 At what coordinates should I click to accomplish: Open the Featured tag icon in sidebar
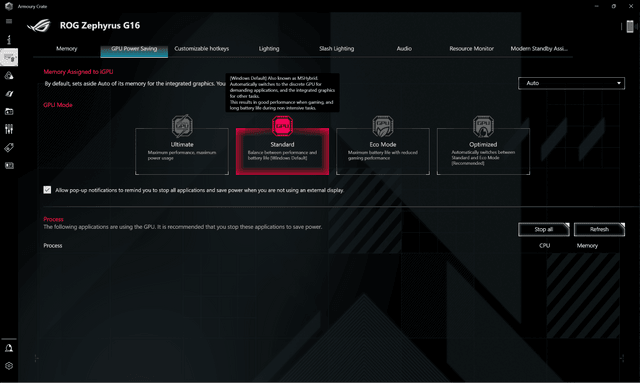pos(9,147)
